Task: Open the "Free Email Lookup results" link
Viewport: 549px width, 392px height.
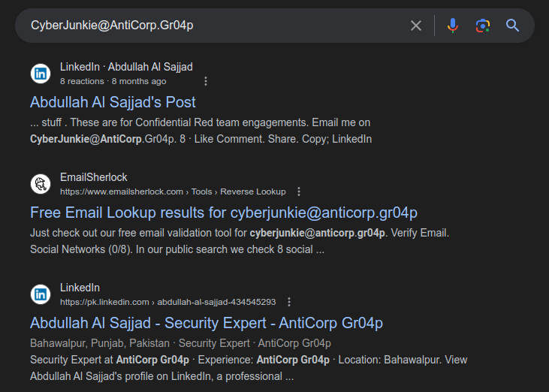Action: pyautogui.click(x=223, y=212)
